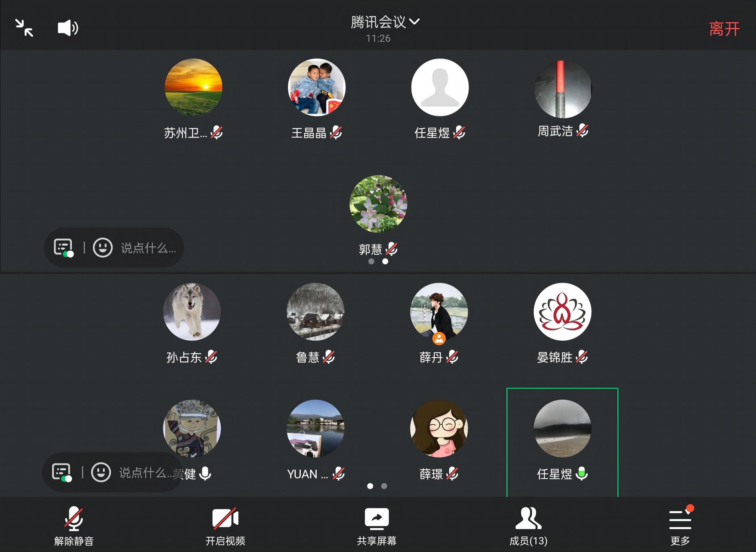This screenshot has width=756, height=552.
Task: Select 孙占东's wolf avatar
Action: coord(192,312)
